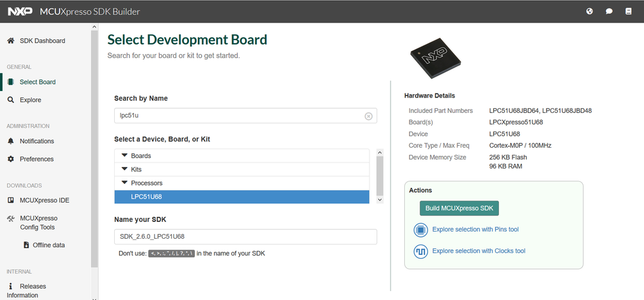644x300 pixels.
Task: Collapse the Kits group
Action: coord(124,170)
